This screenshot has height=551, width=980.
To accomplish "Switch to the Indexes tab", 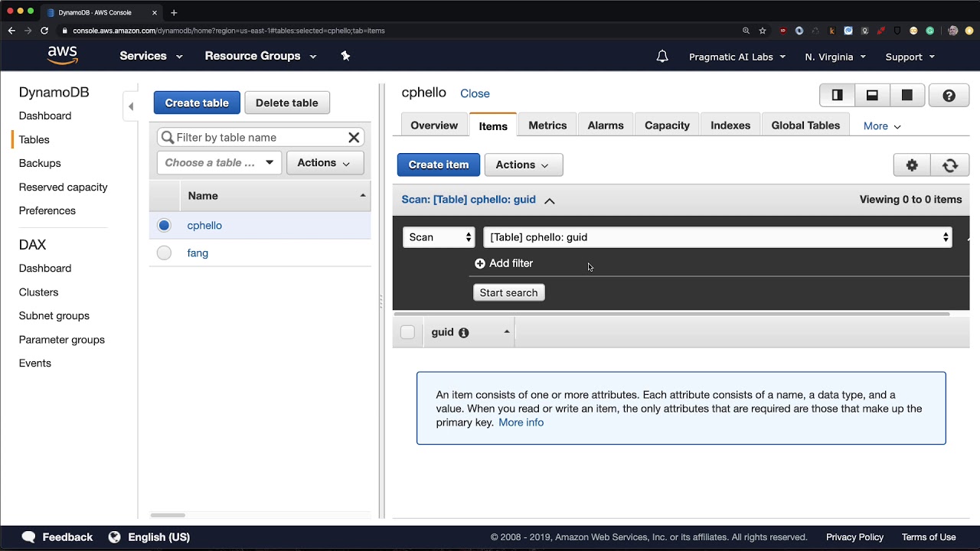I will 730,126.
